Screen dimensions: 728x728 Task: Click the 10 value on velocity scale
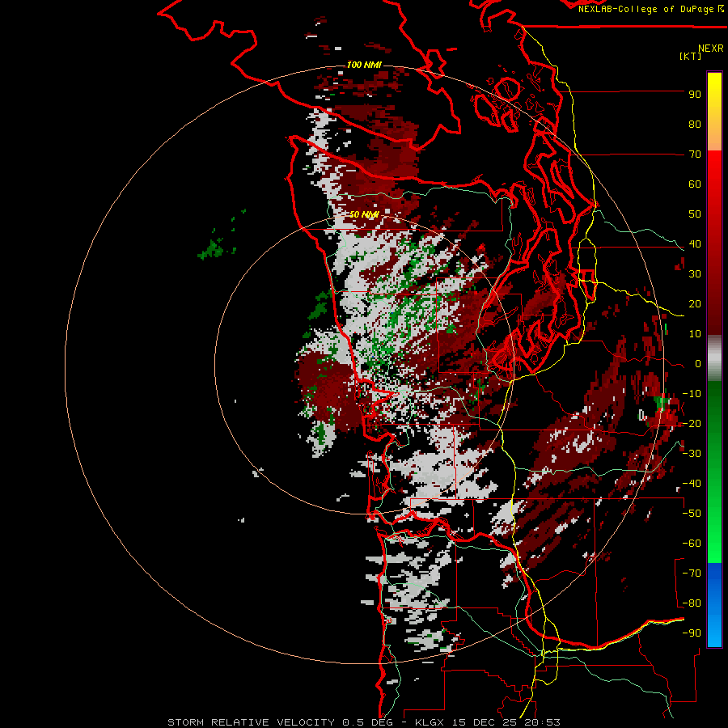click(695, 334)
